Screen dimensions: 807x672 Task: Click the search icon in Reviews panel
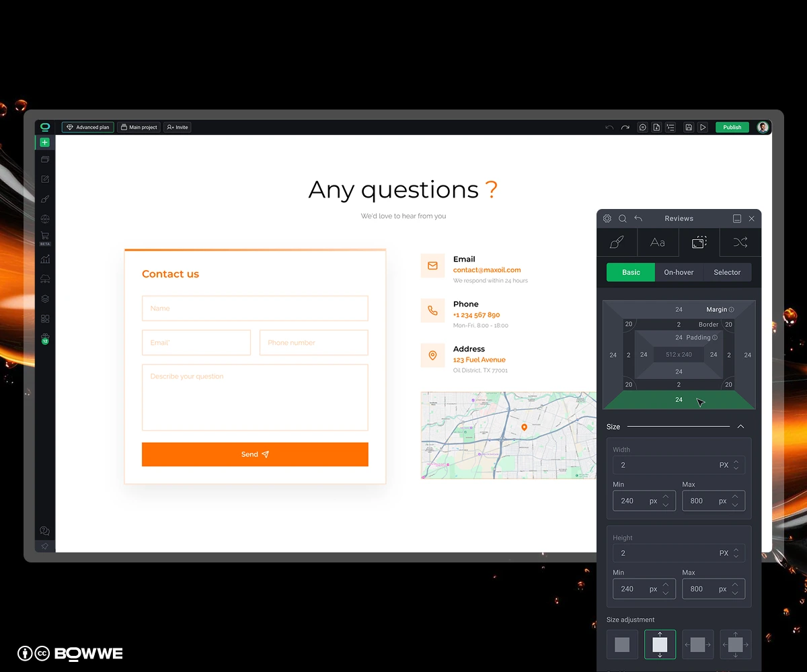coord(623,218)
